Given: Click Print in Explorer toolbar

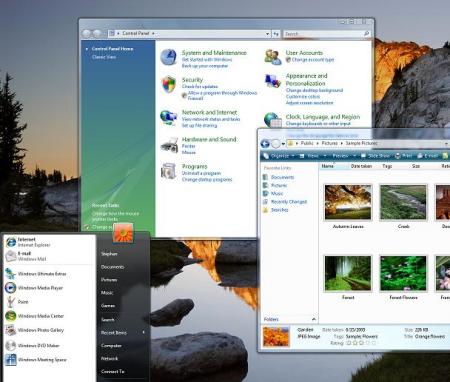Looking at the screenshot, I should pyautogui.click(x=403, y=156).
